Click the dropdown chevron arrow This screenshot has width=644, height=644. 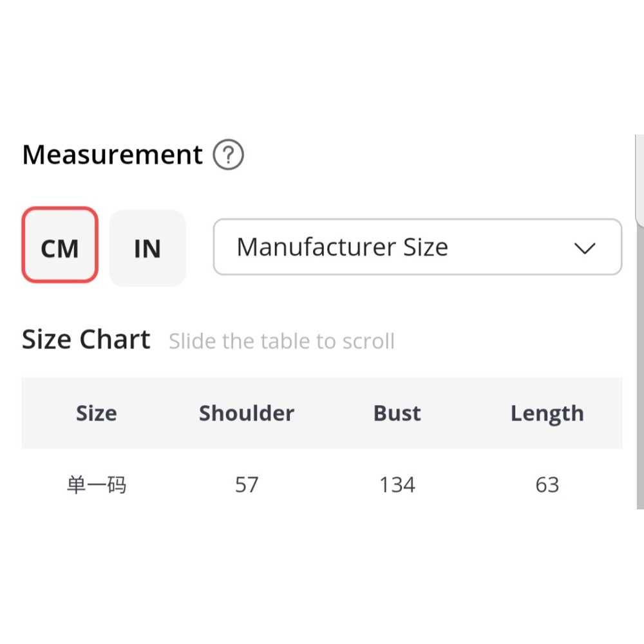click(x=585, y=249)
